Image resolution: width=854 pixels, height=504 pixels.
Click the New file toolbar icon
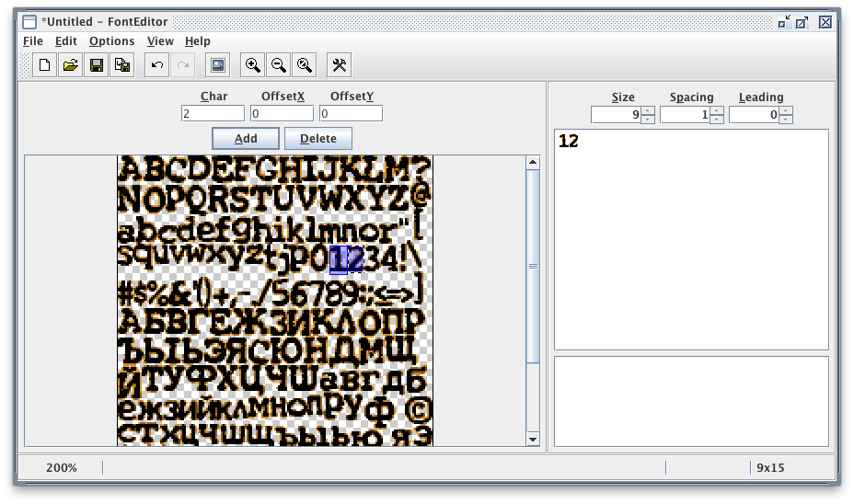click(x=45, y=65)
